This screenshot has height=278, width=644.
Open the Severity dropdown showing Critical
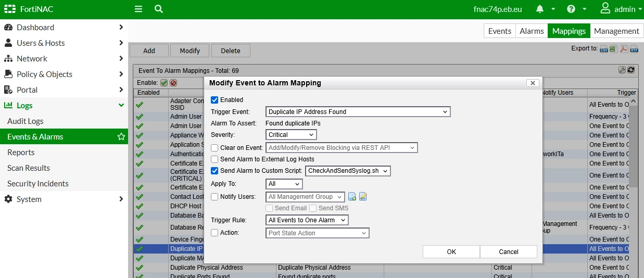pyautogui.click(x=291, y=135)
